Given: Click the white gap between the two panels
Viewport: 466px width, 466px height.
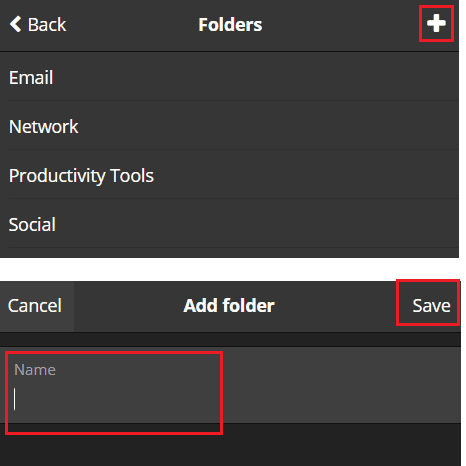Looking at the screenshot, I should 231,269.
